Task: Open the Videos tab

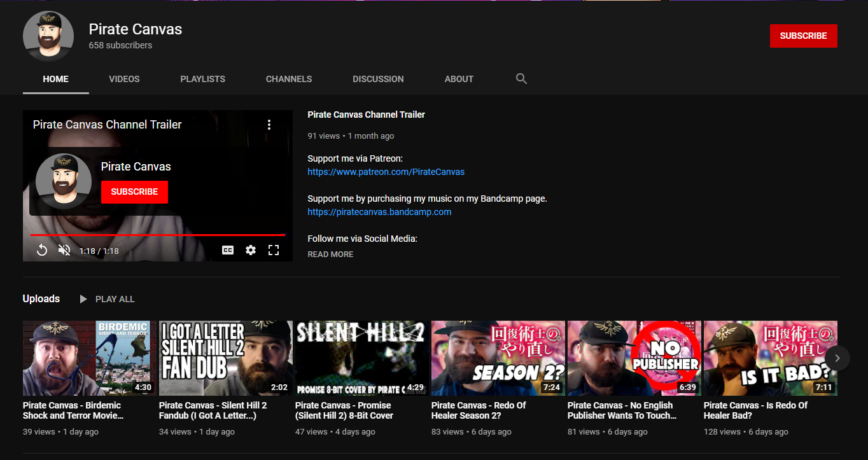Action: pyautogui.click(x=124, y=79)
